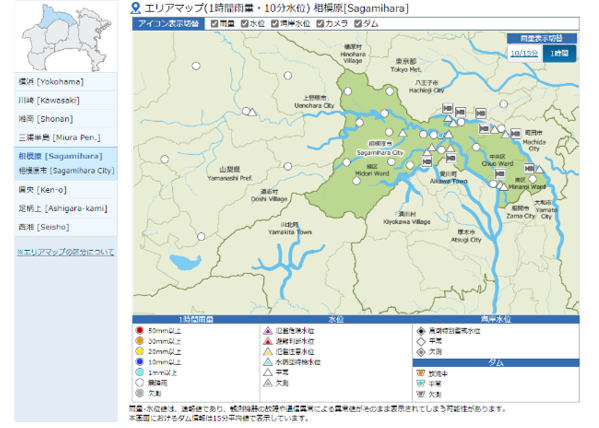599x428 pixels.
Task: Click the Kanagawa prefecture overview mini-map
Action: 66,37
